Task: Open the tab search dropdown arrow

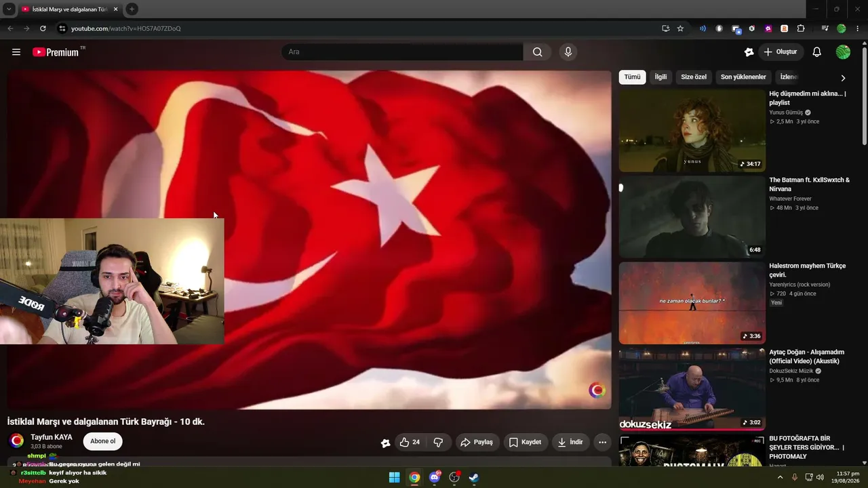Action: click(9, 9)
